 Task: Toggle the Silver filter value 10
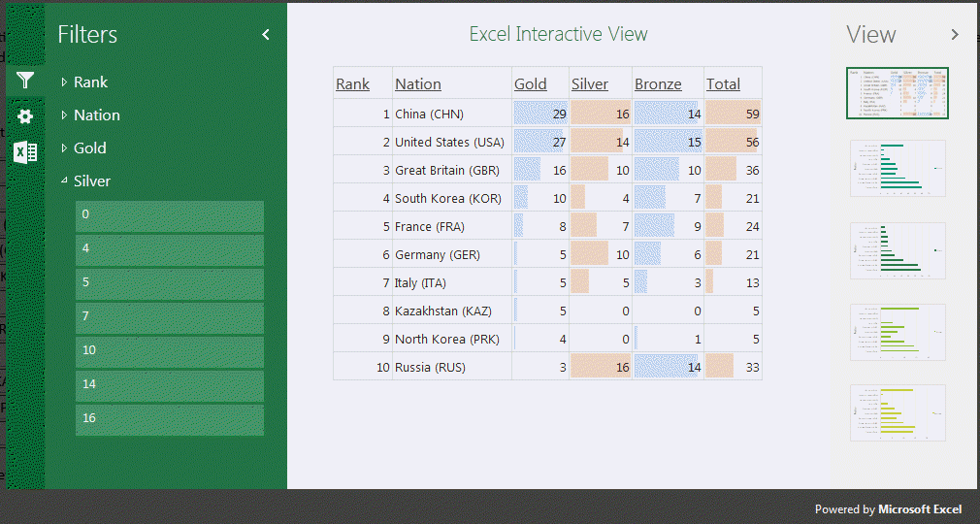[x=170, y=352]
